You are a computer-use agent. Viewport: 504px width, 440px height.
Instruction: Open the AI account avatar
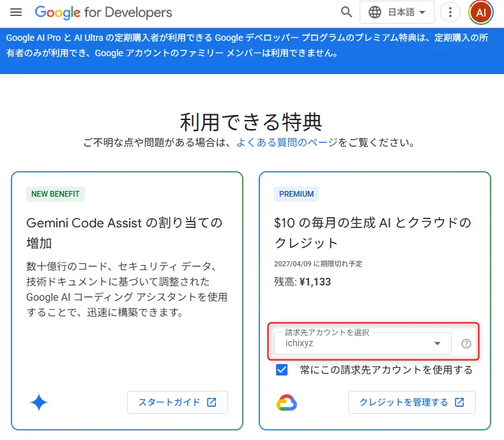click(x=481, y=12)
